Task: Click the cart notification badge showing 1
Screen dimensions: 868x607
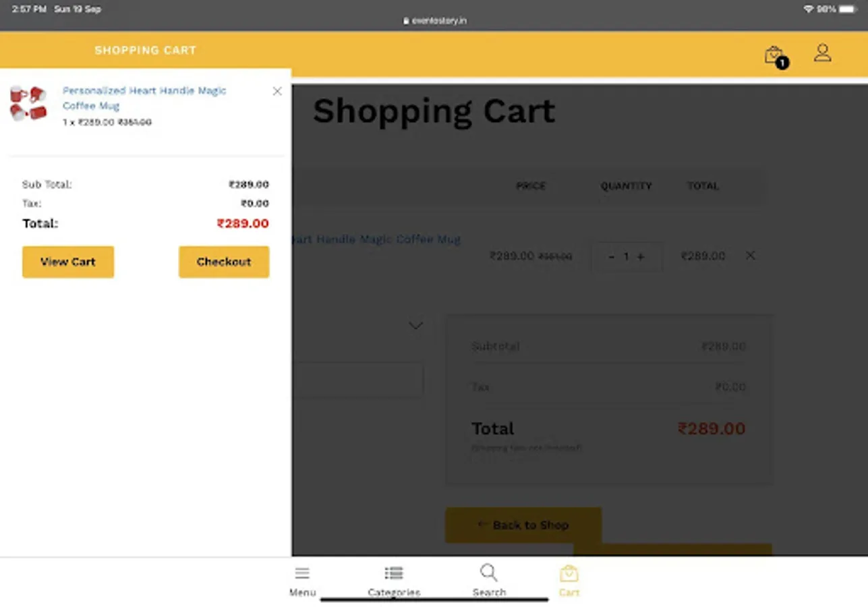Action: point(782,63)
